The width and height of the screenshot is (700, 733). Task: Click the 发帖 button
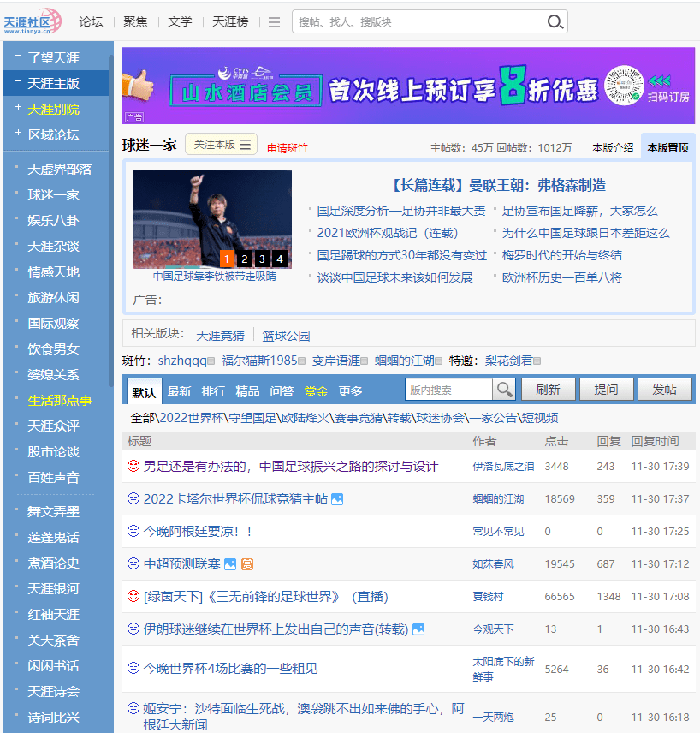click(x=665, y=390)
